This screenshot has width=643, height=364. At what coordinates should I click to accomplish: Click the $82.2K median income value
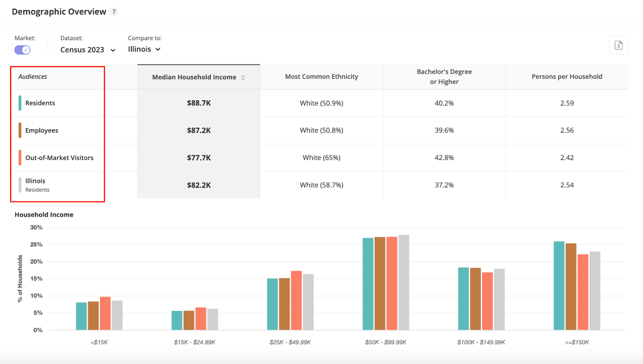click(199, 185)
